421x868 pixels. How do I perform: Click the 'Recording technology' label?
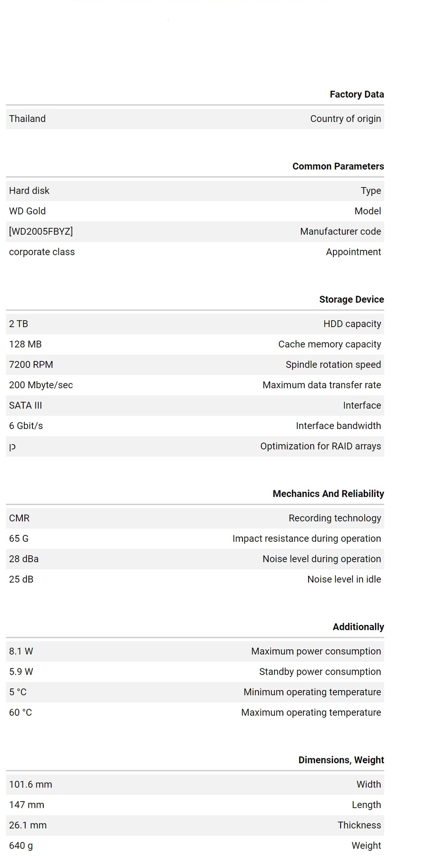pos(335,518)
